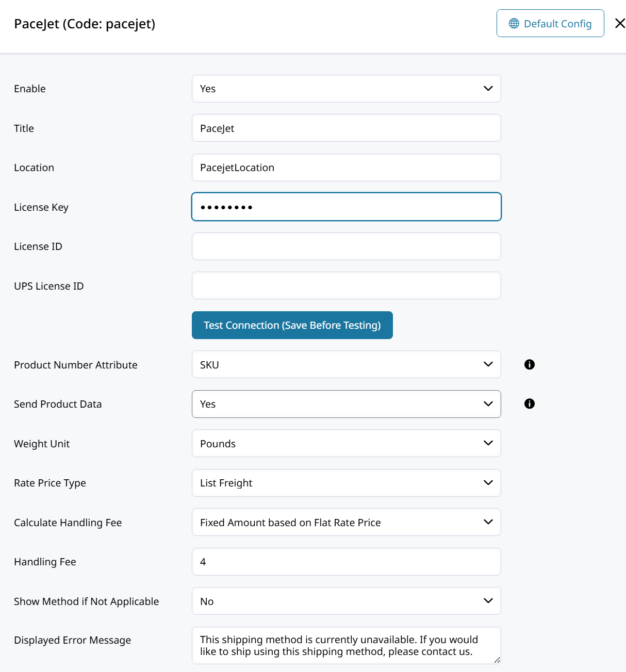Click the Handling Fee input field
Viewport: 626px width, 672px height.
(x=346, y=562)
